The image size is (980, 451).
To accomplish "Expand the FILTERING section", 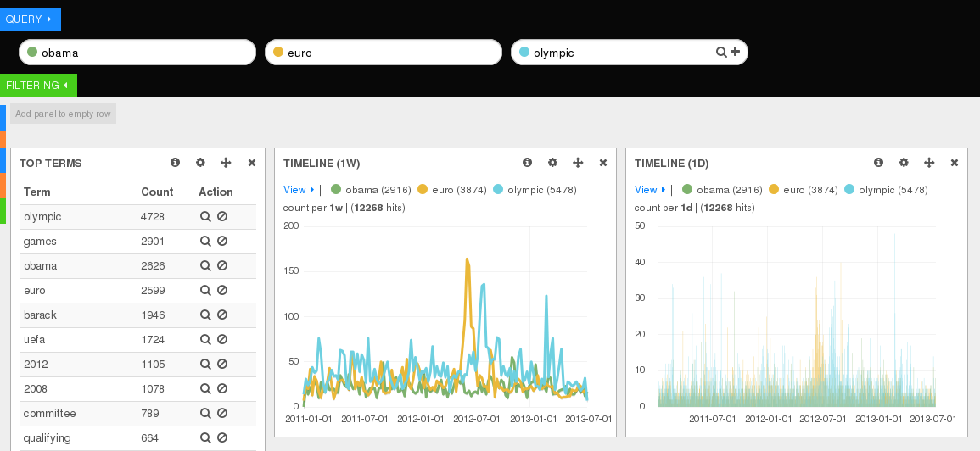I will [38, 85].
